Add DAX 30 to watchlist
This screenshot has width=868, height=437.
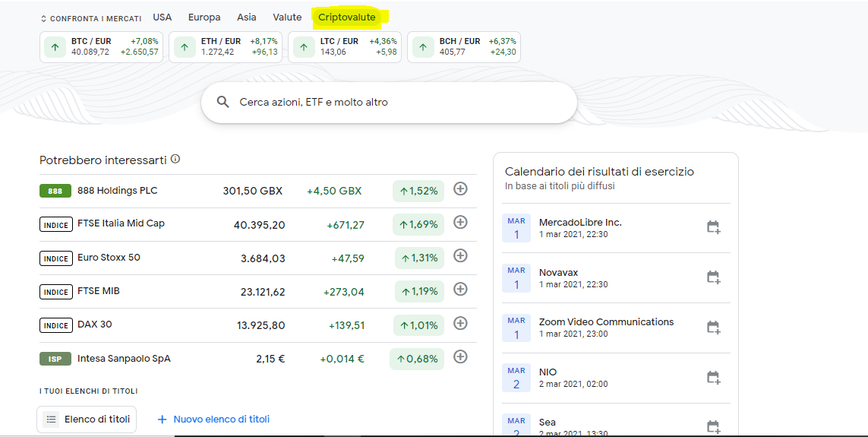(x=460, y=323)
